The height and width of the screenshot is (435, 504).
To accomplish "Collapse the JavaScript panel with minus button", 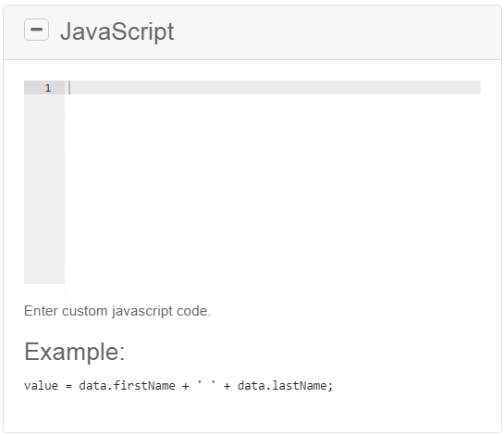I will (36, 30).
